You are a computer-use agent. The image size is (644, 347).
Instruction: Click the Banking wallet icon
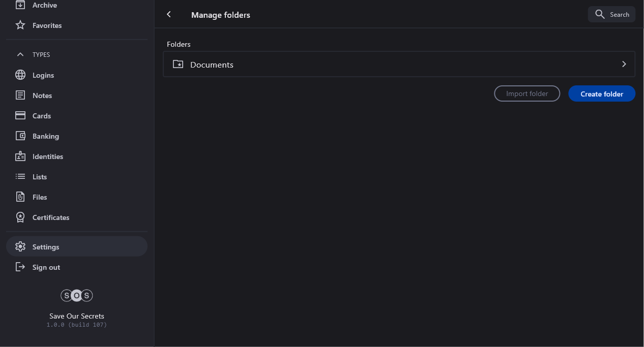coord(20,136)
